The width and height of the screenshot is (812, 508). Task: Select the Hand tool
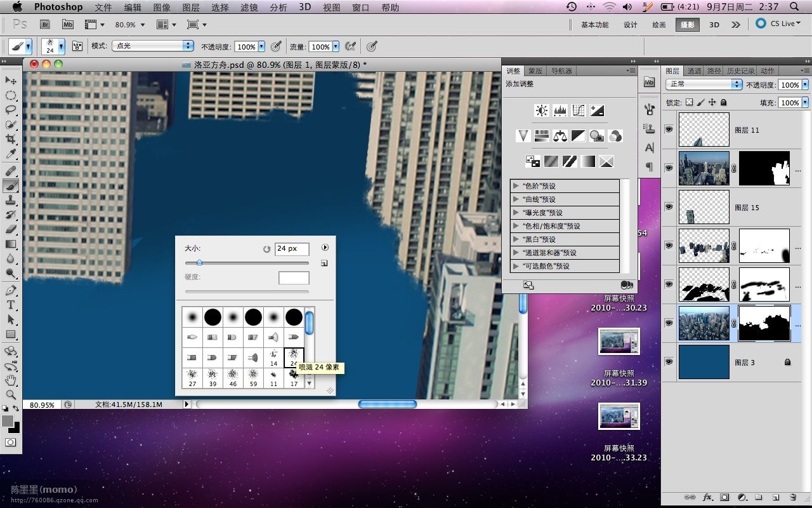pos(11,380)
